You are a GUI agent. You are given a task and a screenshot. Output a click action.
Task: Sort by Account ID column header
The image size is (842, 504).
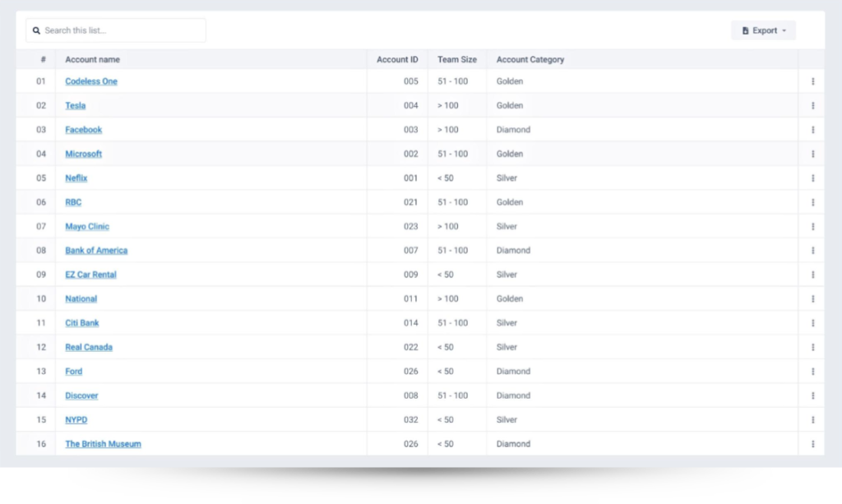[x=397, y=59]
